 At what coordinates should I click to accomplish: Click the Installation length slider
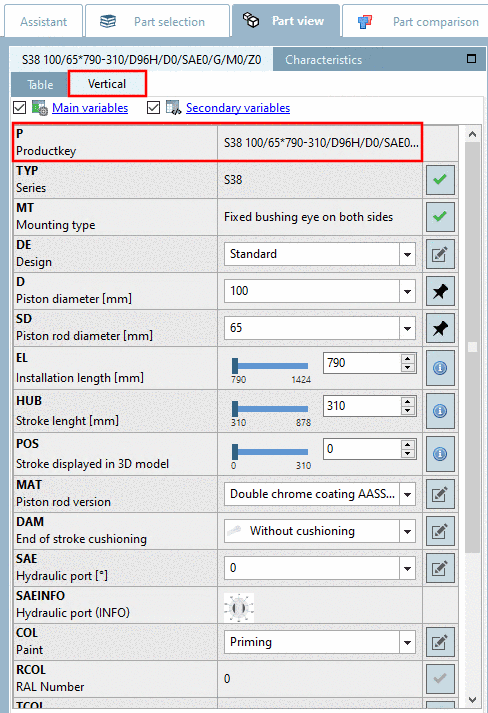click(270, 366)
